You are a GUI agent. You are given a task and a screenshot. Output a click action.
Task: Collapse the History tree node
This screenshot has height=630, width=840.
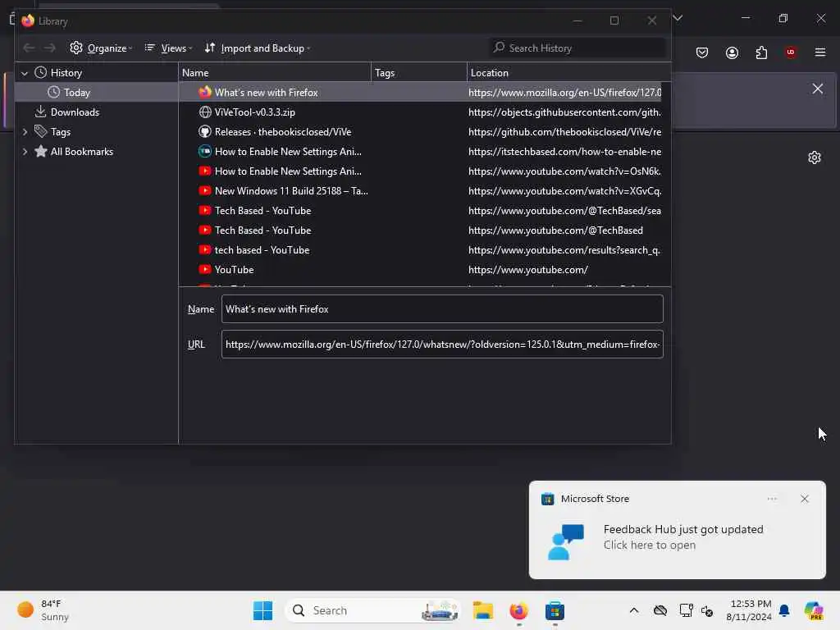[25, 73]
